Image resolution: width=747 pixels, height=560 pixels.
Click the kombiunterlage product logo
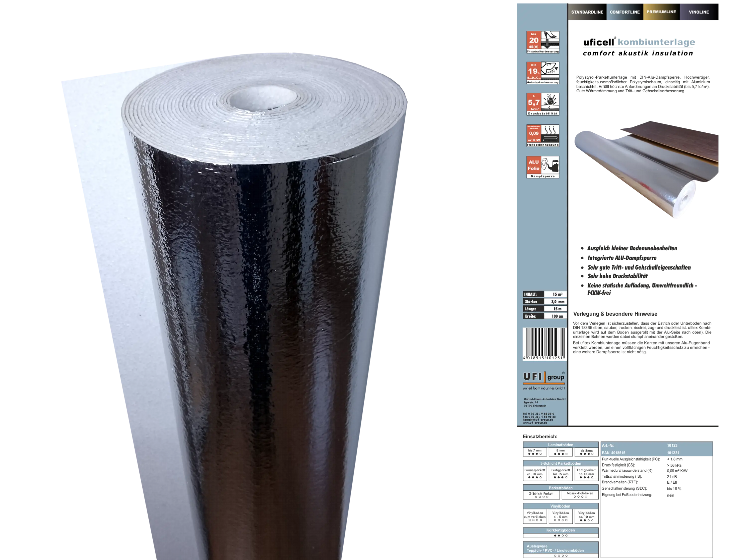point(638,42)
